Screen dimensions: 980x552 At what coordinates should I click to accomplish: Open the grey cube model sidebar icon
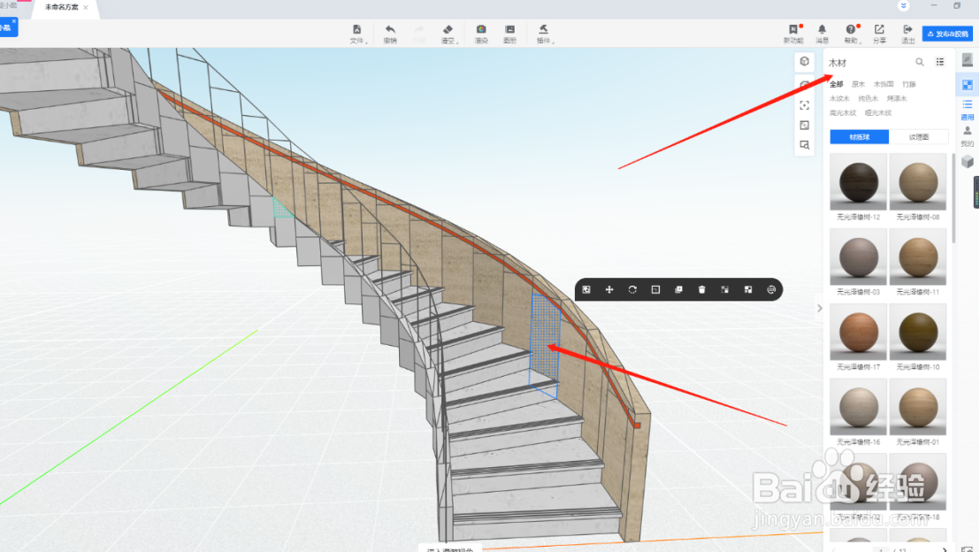pos(967,161)
